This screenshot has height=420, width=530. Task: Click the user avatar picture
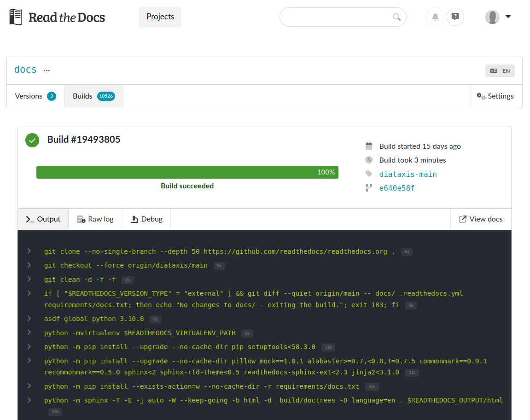(x=492, y=17)
